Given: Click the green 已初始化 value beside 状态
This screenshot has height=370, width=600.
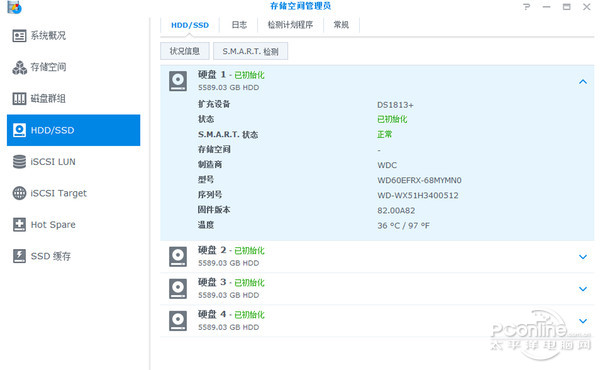Looking at the screenshot, I should coord(392,119).
